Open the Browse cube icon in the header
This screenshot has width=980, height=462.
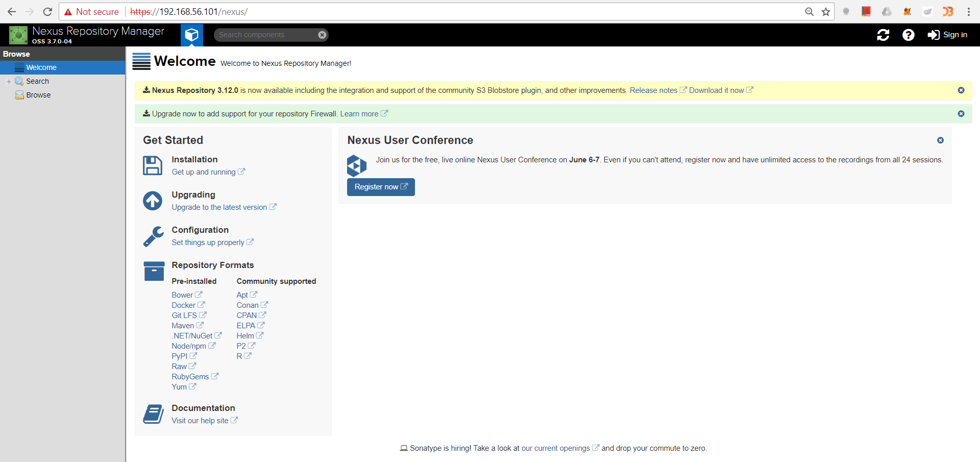point(192,35)
